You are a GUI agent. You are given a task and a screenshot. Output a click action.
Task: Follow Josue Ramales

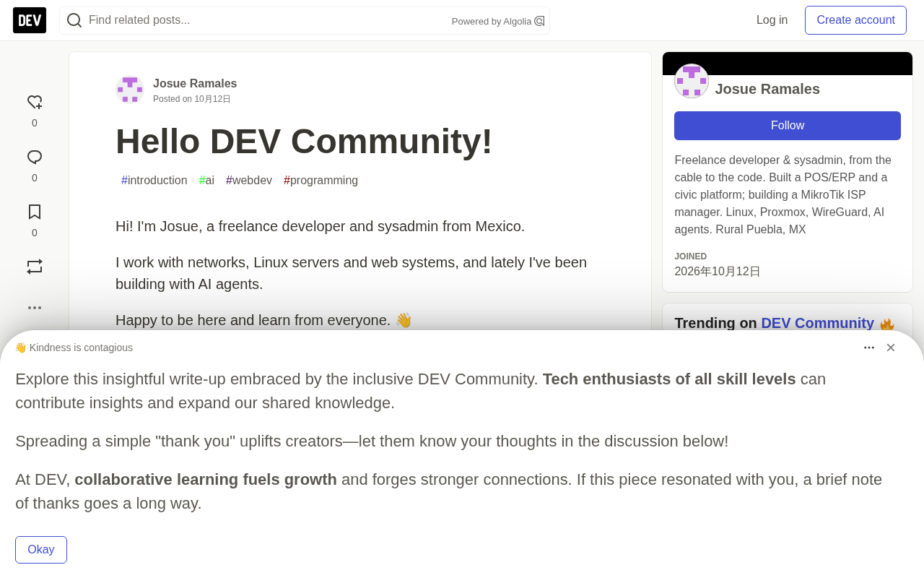click(x=788, y=126)
